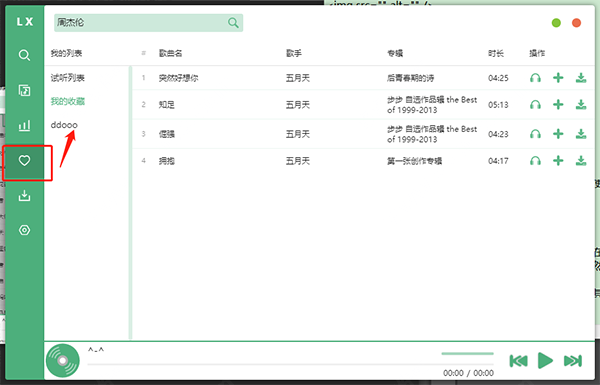Screen dimensions: 600x385
Task: Click artist 五月天 in the 拥抱 row
Action: click(x=298, y=161)
